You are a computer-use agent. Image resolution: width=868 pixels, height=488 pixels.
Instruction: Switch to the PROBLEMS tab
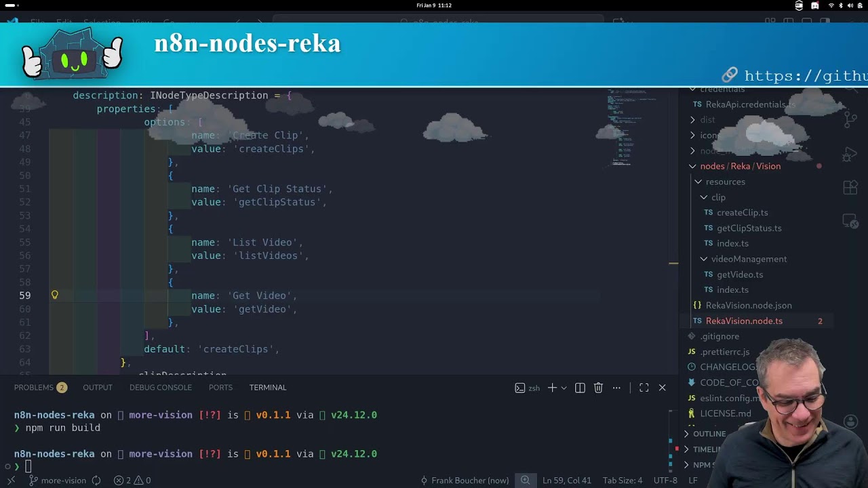40,388
